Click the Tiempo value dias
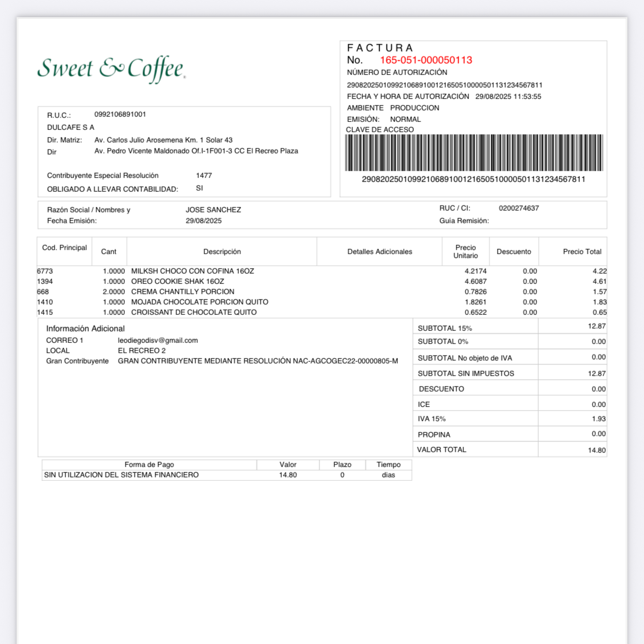This screenshot has height=644, width=644. point(389,475)
